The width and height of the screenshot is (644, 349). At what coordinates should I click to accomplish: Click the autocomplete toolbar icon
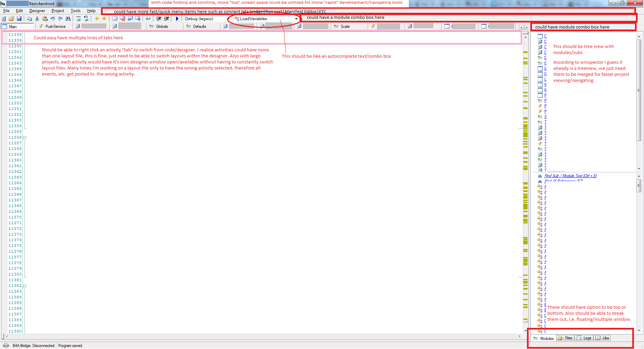click(x=148, y=19)
